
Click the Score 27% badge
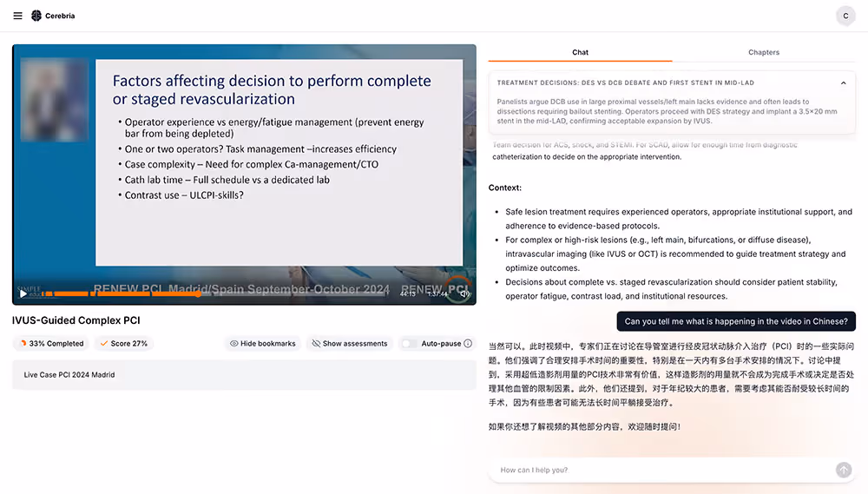tap(124, 343)
